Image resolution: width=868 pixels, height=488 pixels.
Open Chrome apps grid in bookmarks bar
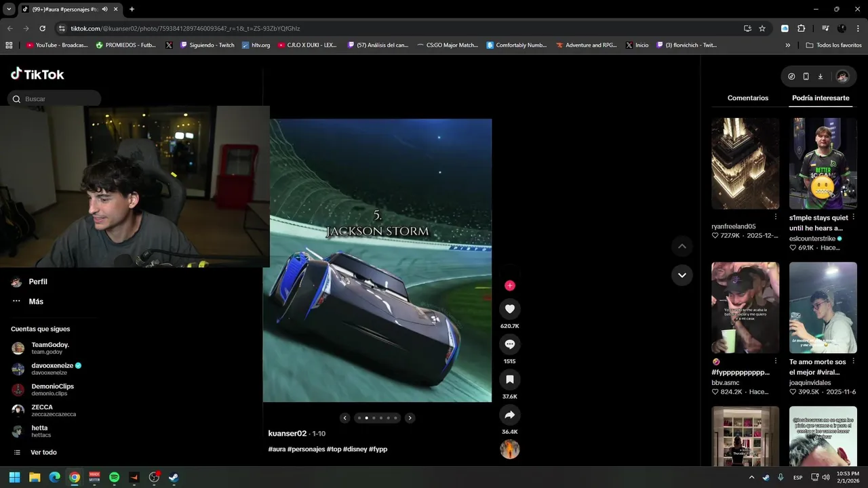[9, 45]
